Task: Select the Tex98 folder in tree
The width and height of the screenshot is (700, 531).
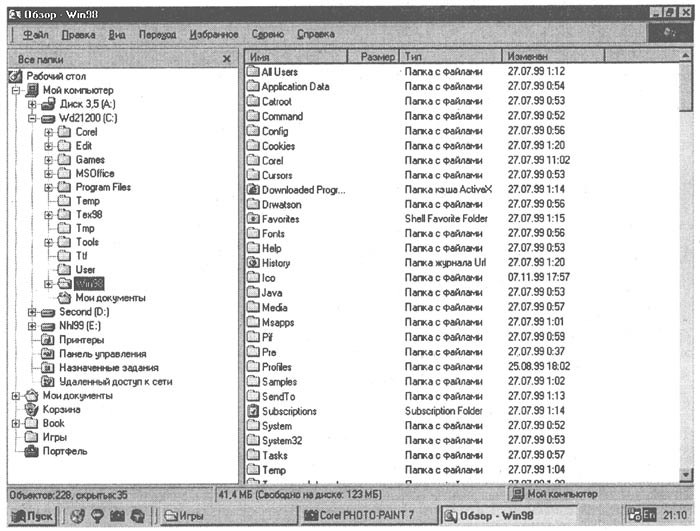Action: (x=89, y=215)
